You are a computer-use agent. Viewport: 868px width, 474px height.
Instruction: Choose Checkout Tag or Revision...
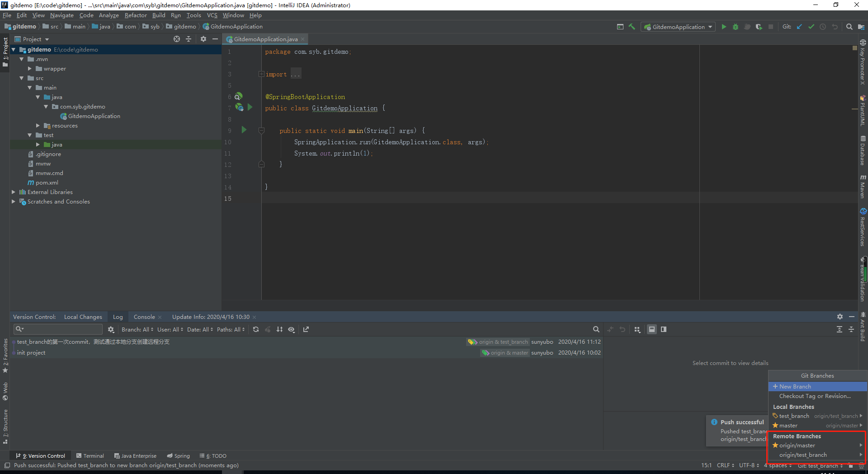click(817, 396)
